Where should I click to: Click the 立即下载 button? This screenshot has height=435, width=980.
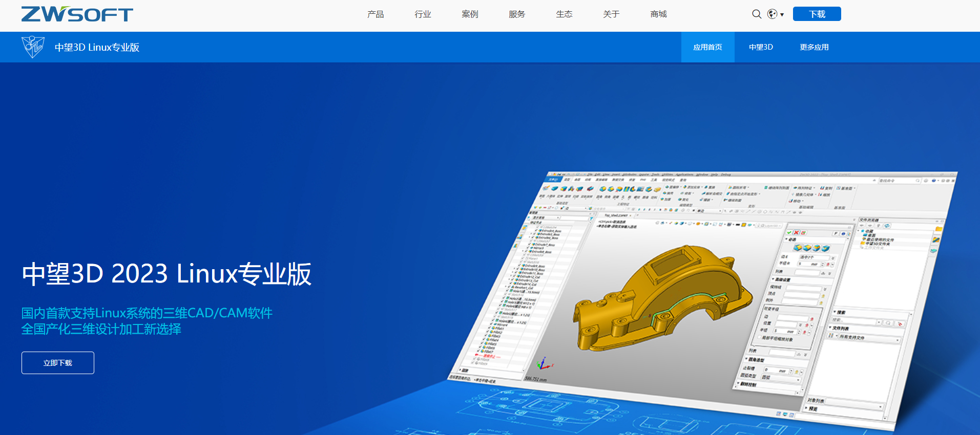[x=58, y=363]
